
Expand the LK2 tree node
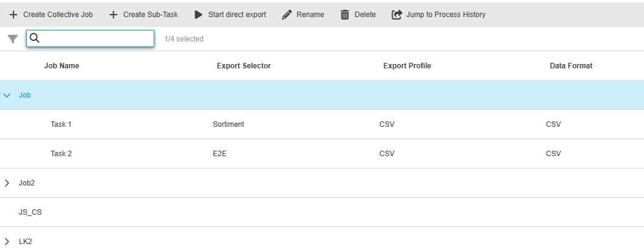[7, 242]
